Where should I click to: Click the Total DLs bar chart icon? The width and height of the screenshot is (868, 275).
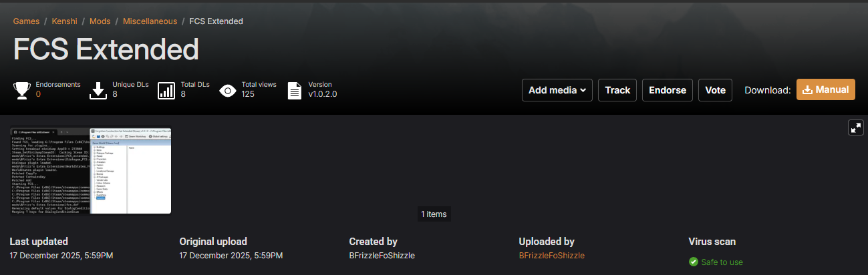click(x=166, y=90)
